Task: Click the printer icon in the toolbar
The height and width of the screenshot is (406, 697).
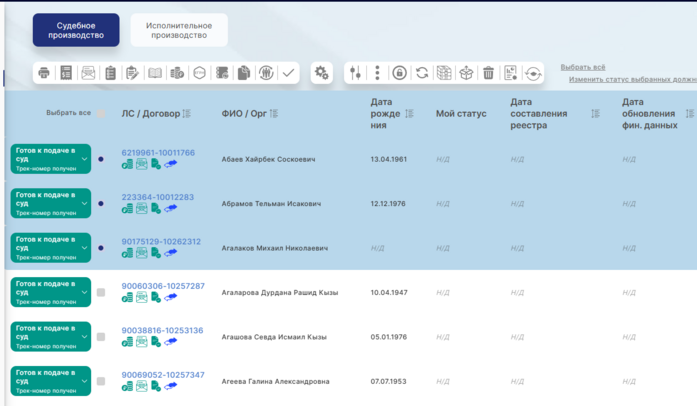Action: click(x=44, y=73)
